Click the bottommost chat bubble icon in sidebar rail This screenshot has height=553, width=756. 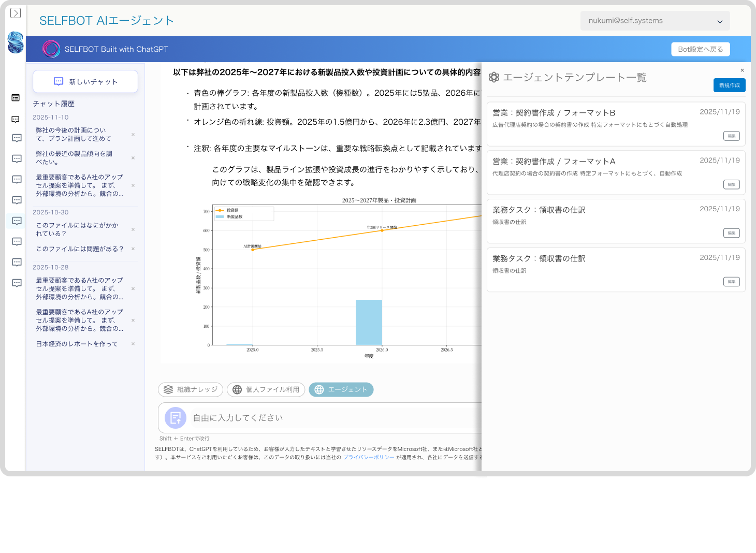pyautogui.click(x=16, y=282)
